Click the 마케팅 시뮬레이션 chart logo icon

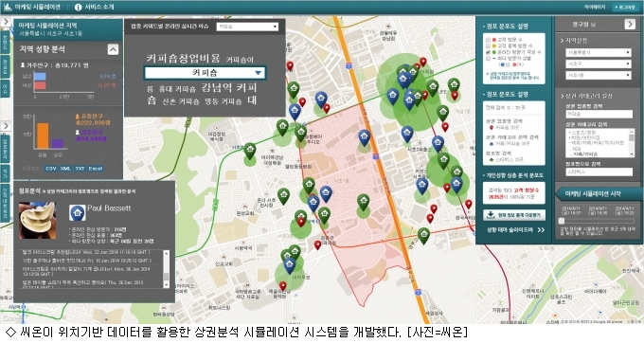pyautogui.click(x=8, y=7)
